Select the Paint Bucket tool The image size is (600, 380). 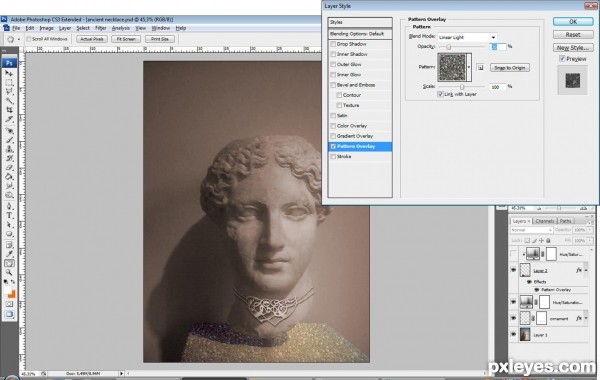[x=9, y=177]
